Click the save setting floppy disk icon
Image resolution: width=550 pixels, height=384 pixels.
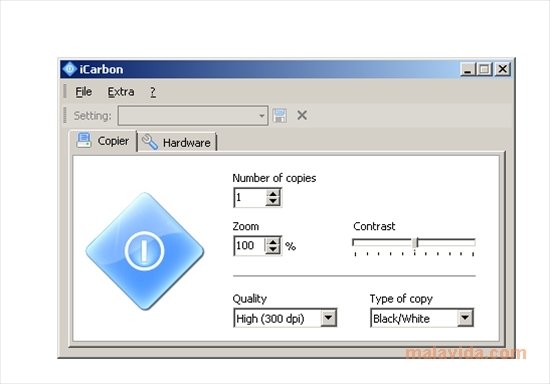(280, 115)
